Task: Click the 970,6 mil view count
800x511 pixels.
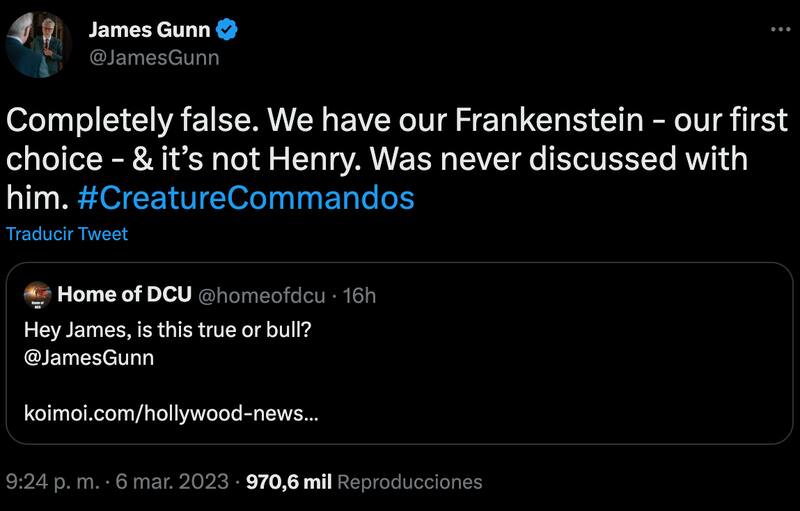Action: (x=289, y=482)
